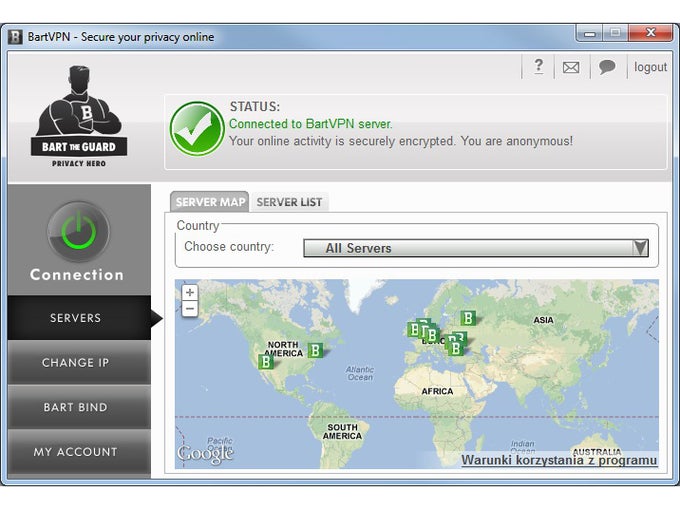Zoom out on the server map
680x510 pixels.
coord(190,309)
